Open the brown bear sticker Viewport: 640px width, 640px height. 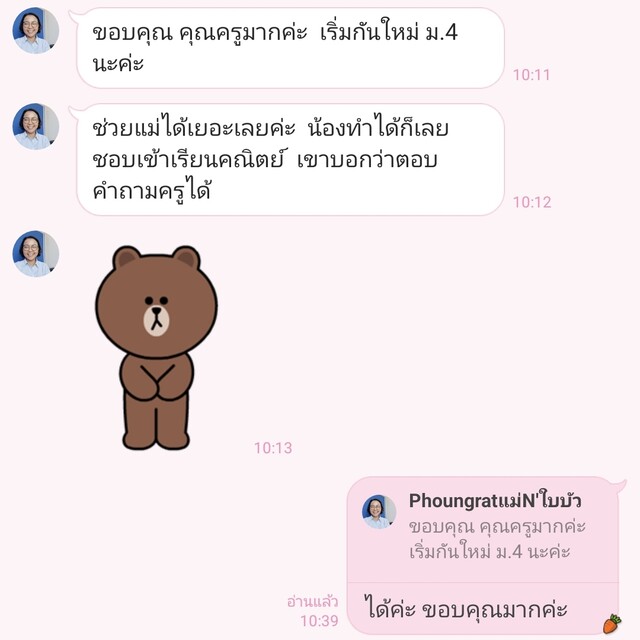(156, 347)
